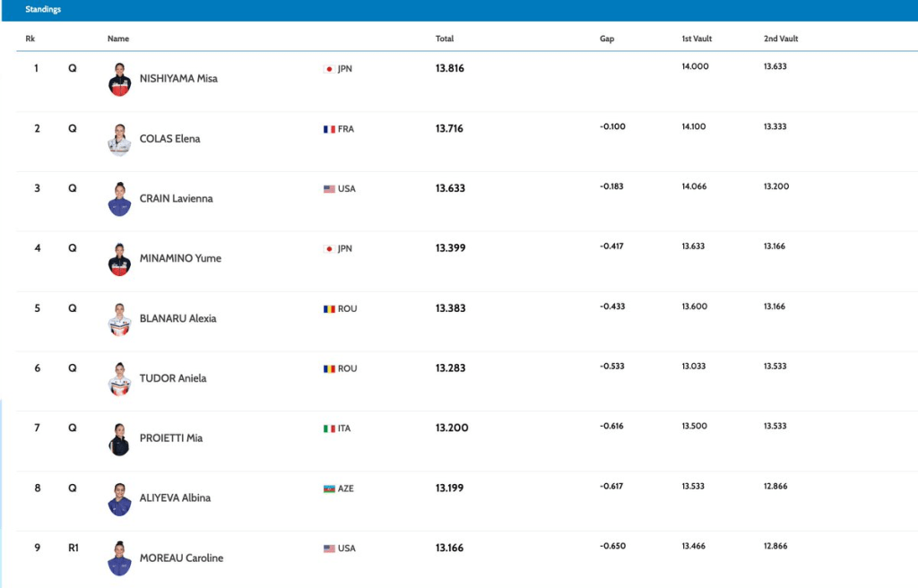
Task: Click the Japan flag next to NISHIYAMA Misa
Action: pyautogui.click(x=329, y=69)
